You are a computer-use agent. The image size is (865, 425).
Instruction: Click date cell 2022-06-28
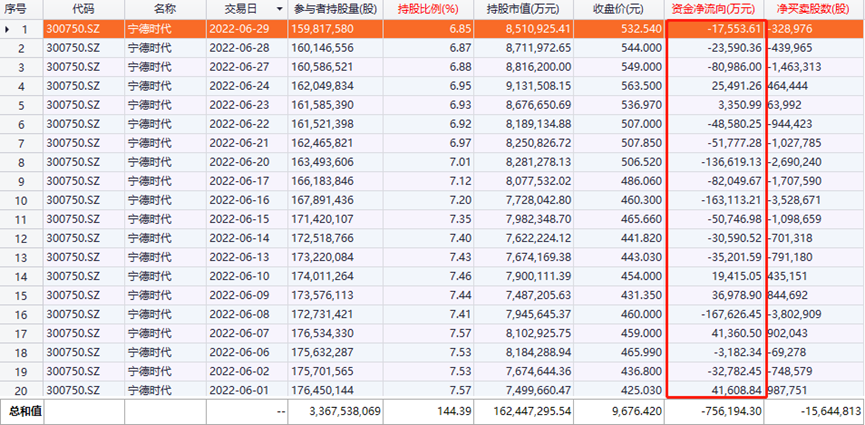point(238,49)
